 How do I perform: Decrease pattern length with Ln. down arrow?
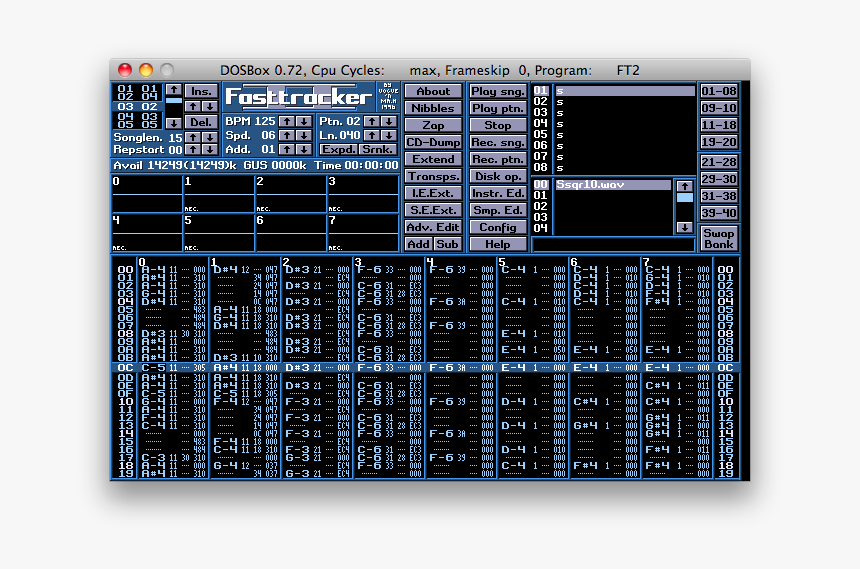[x=389, y=135]
